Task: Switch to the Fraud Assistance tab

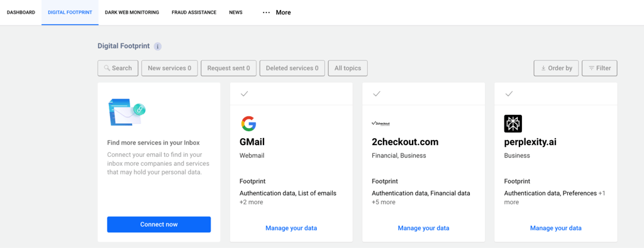Action: [x=194, y=13]
